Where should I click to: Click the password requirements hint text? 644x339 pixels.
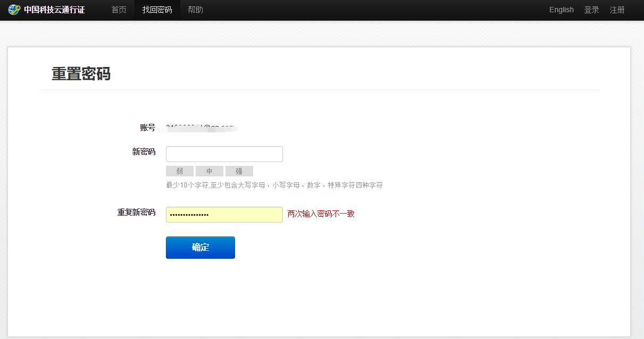coord(274,185)
